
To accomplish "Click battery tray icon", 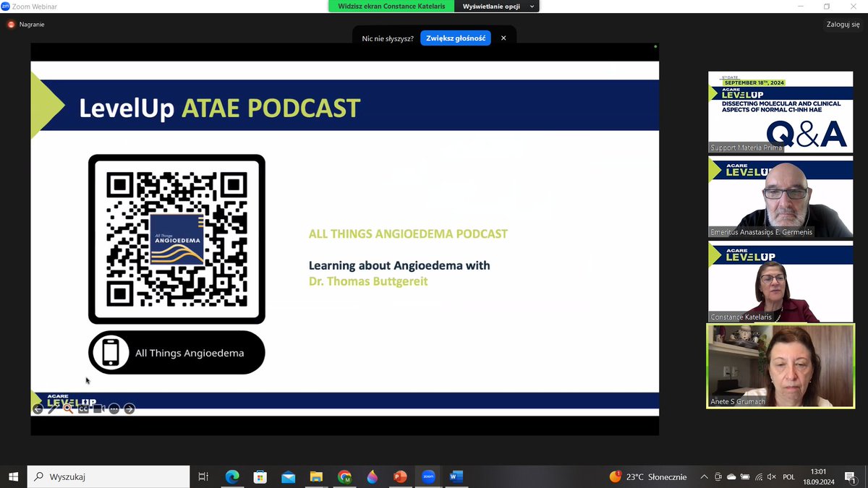I will pyautogui.click(x=745, y=476).
